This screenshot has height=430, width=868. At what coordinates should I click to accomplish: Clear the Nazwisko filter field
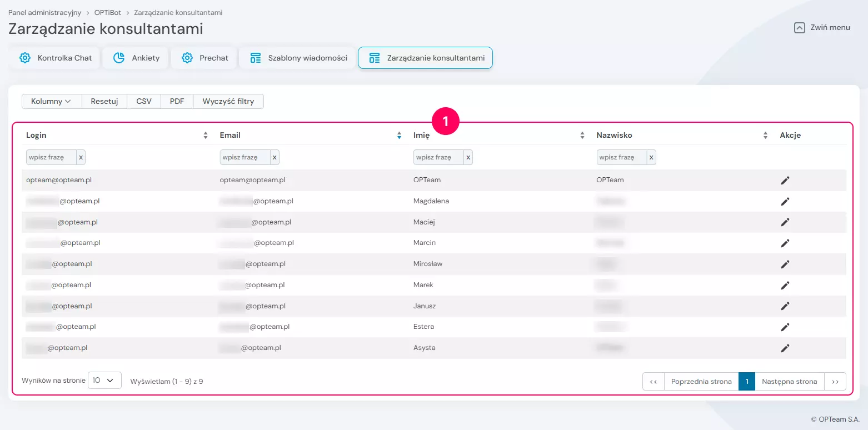(x=651, y=157)
